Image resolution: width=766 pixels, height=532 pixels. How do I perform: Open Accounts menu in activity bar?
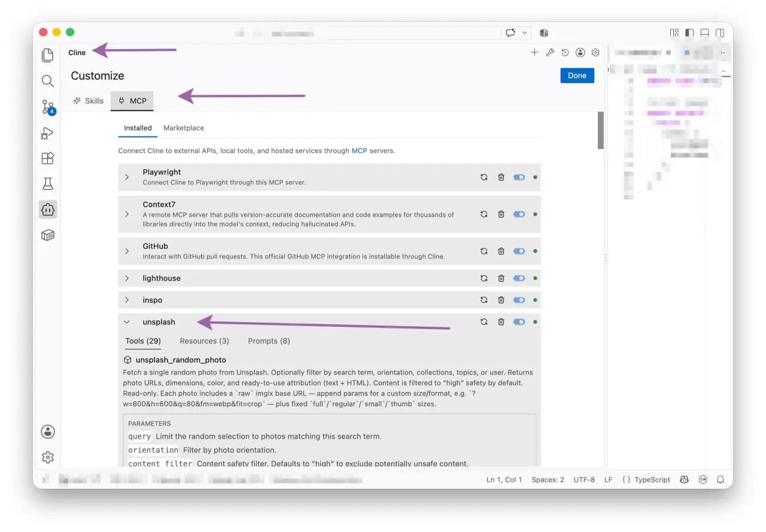48,431
